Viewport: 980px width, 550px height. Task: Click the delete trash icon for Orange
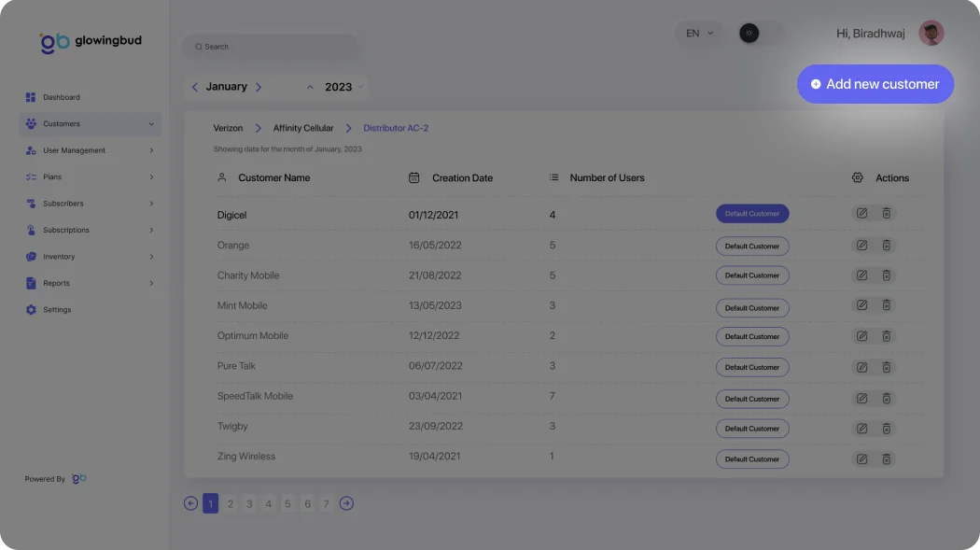coord(887,246)
